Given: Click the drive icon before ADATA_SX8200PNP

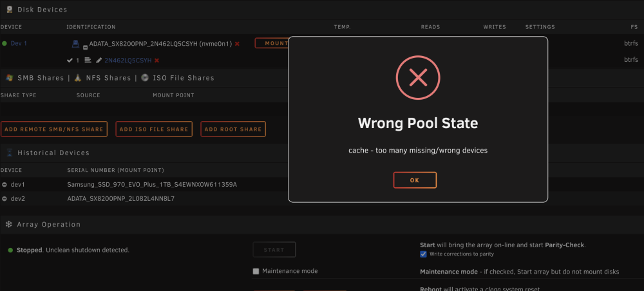Looking at the screenshot, I should coord(75,44).
